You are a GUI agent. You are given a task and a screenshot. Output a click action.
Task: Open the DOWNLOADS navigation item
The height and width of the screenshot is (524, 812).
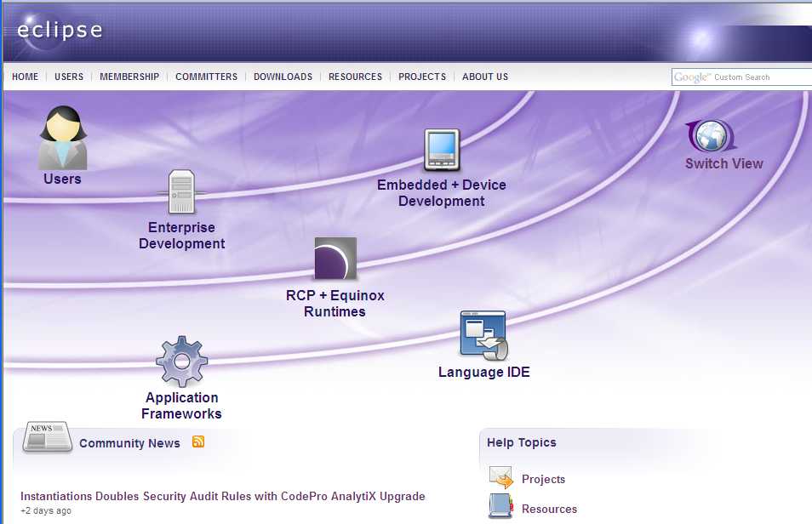283,77
